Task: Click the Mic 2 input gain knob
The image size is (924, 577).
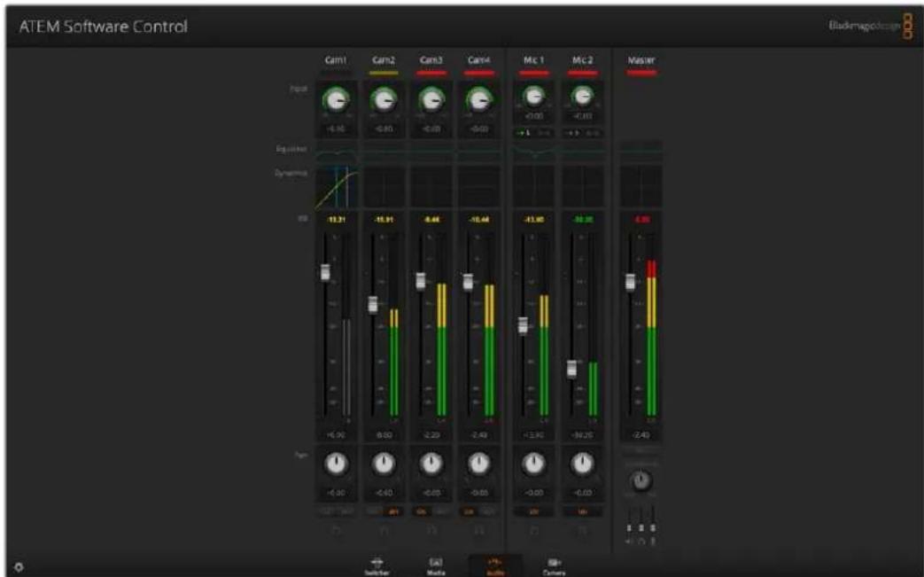Action: 582,96
